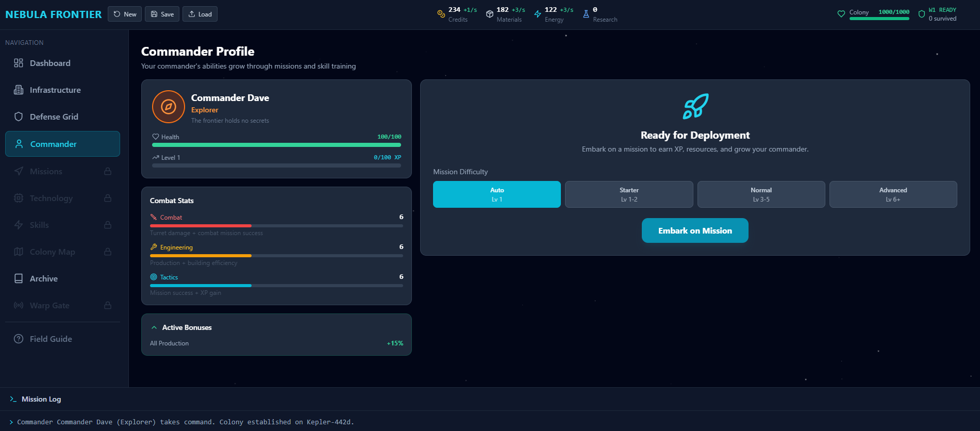Select Auto Lv 1 mission difficulty
This screenshot has width=980, height=431.
[x=496, y=194]
